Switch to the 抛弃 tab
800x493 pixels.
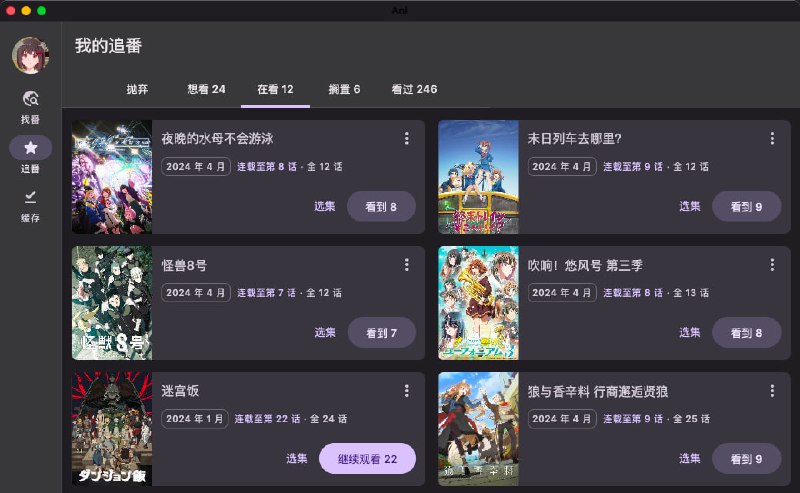tap(137, 89)
